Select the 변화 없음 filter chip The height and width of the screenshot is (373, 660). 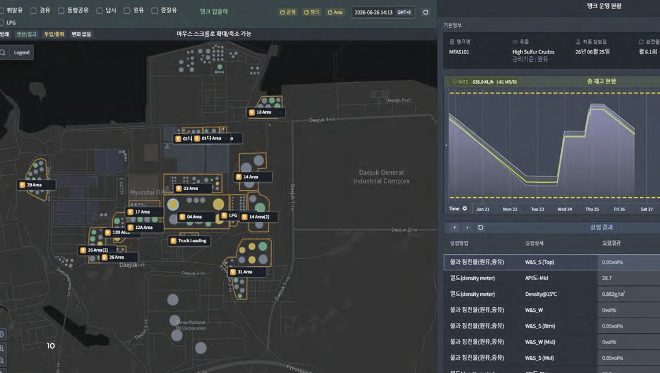pyautogui.click(x=81, y=34)
